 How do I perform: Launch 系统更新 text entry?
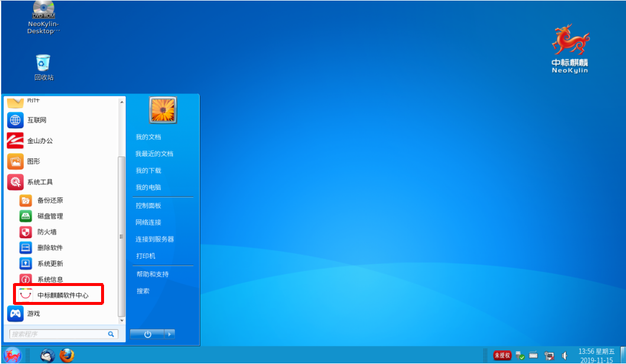pos(50,264)
